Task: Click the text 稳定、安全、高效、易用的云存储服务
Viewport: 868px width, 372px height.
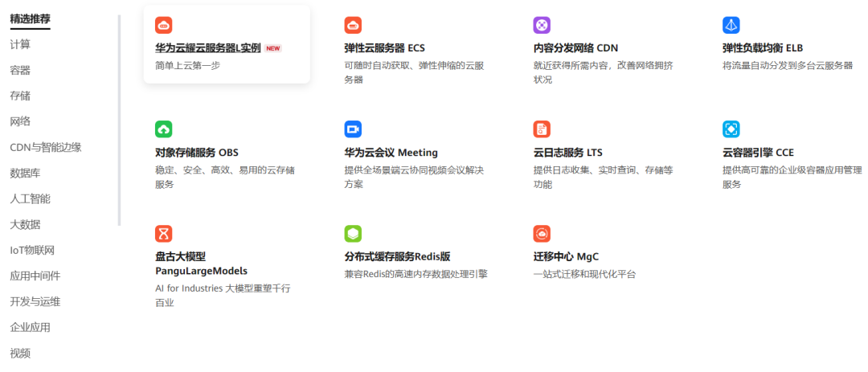Action: pos(225,177)
